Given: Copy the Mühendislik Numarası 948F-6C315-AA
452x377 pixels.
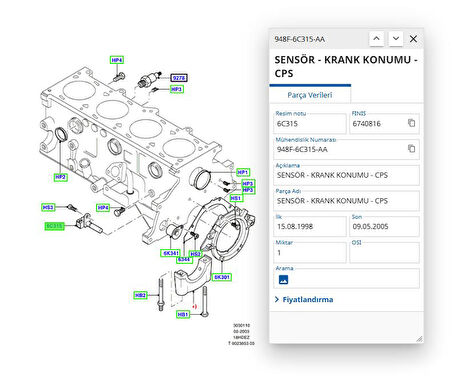Looking at the screenshot, I should [412, 148].
